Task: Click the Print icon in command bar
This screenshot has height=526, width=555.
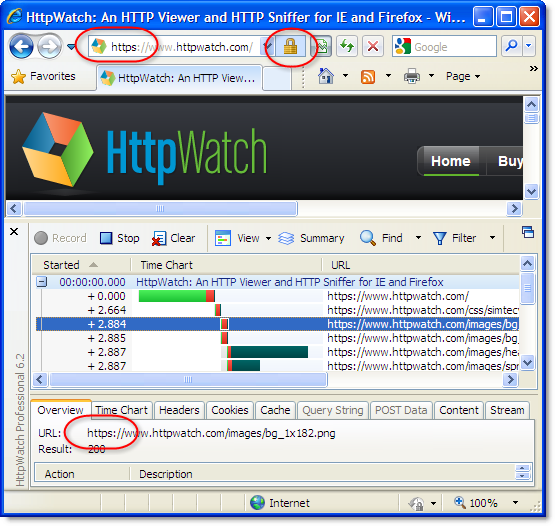Action: click(412, 76)
